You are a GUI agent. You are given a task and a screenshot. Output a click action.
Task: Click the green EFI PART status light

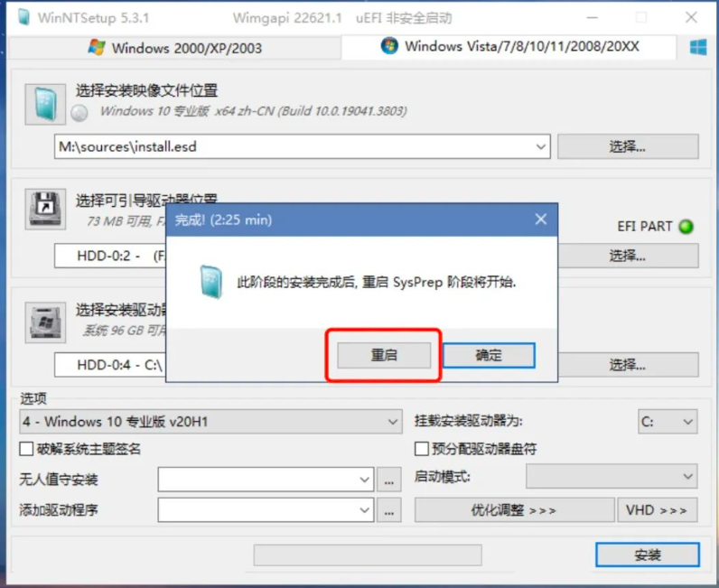click(x=686, y=227)
